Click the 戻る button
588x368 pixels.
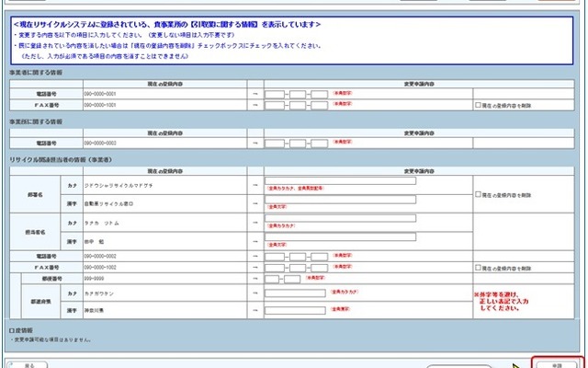pos(28,365)
